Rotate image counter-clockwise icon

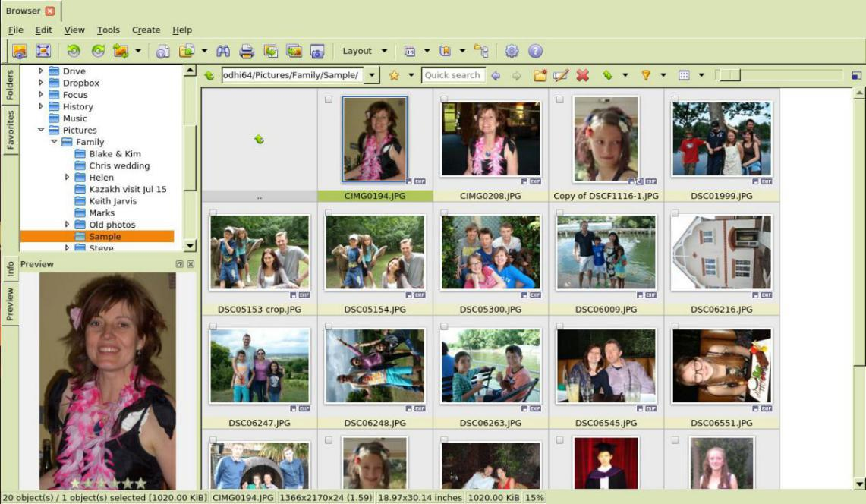coord(74,52)
